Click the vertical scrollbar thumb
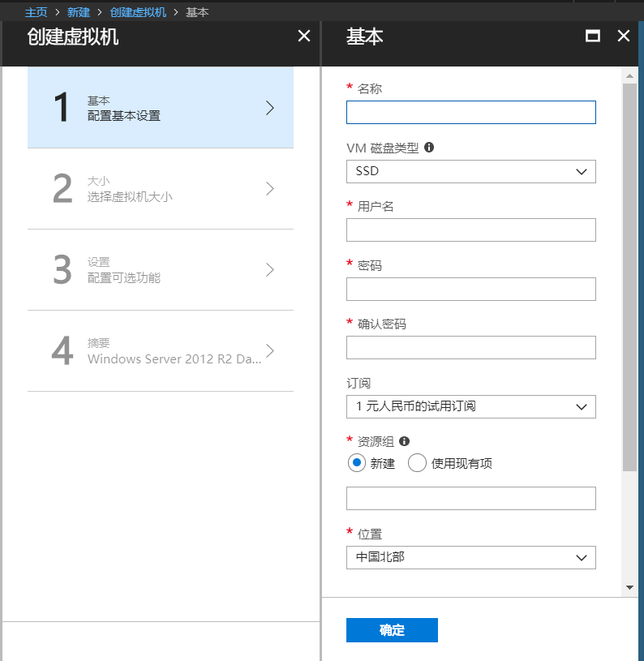 [x=629, y=277]
